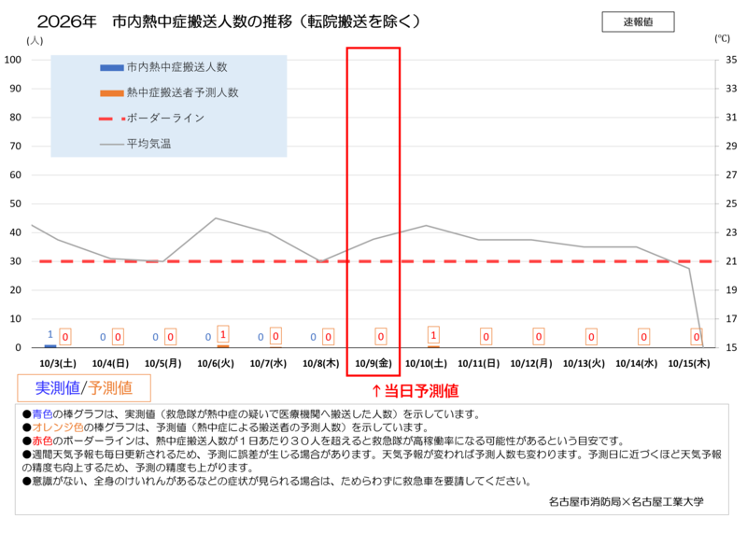Viewport: 747px width, 560px height.
Task: Click the forecast value box above 10/9(金)
Action: pos(381,337)
